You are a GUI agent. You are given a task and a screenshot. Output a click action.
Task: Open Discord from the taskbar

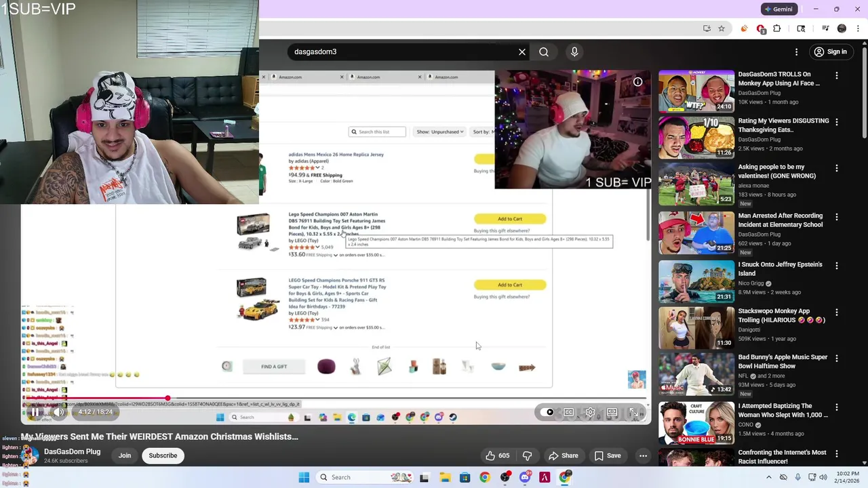525,477
